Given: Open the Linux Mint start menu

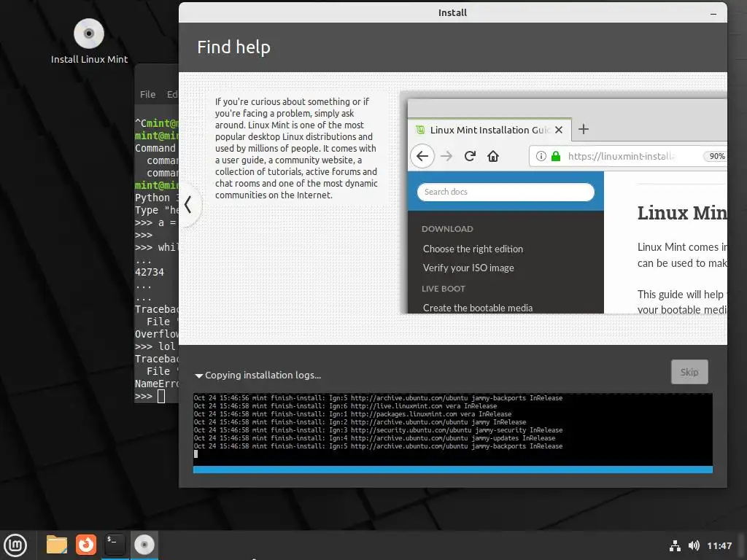Looking at the screenshot, I should click(15, 545).
